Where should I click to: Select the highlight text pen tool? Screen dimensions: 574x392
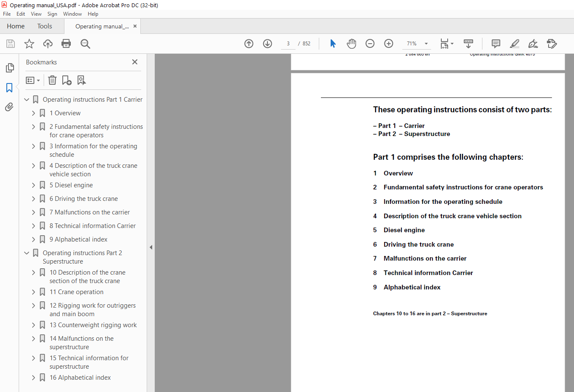point(515,43)
